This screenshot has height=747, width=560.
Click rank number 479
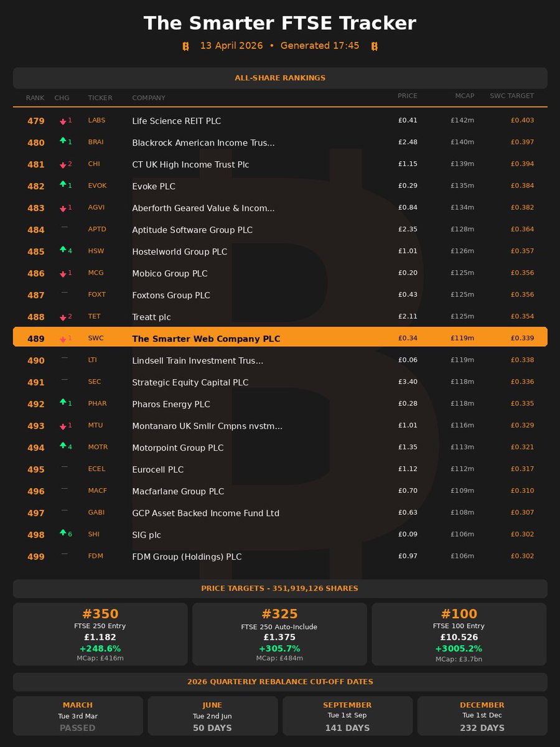pos(36,121)
